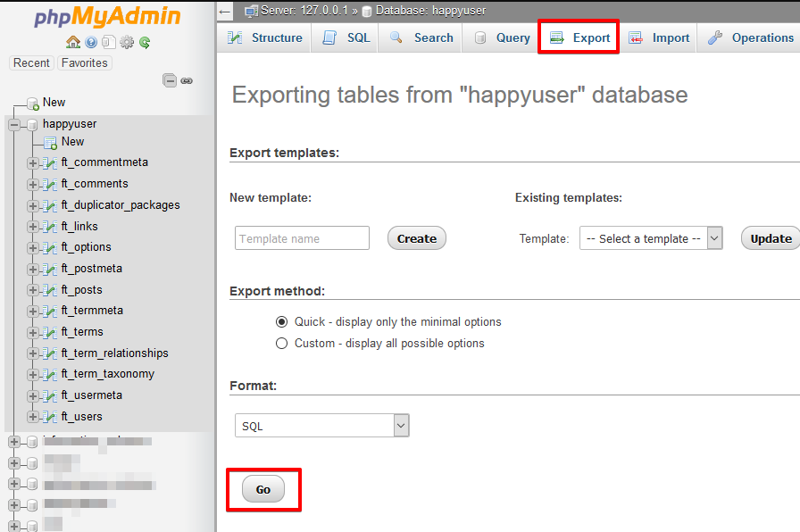Screen dimensions: 800x532
Task: Click the table icon next to ft_postmeta
Action: click(49, 269)
